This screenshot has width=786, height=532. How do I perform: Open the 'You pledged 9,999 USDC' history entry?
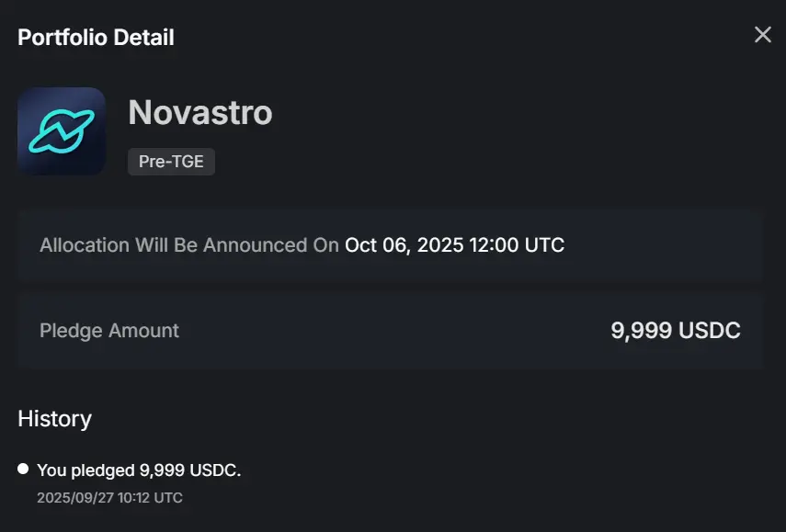(139, 470)
